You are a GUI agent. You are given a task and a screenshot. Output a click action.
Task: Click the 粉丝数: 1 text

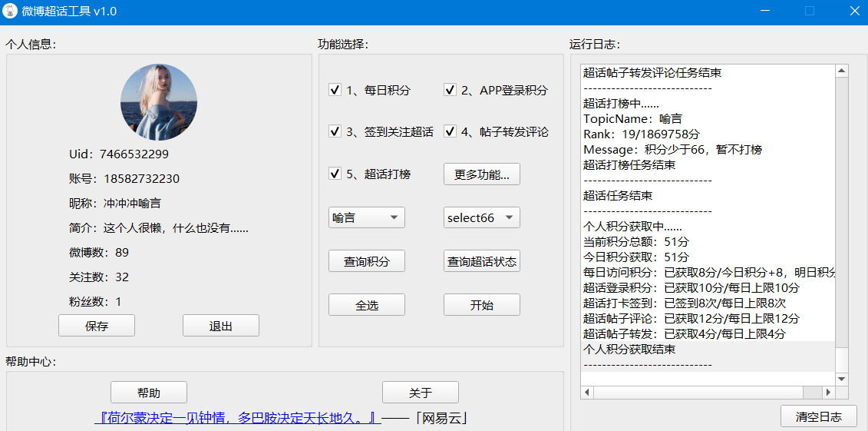pyautogui.click(x=95, y=301)
